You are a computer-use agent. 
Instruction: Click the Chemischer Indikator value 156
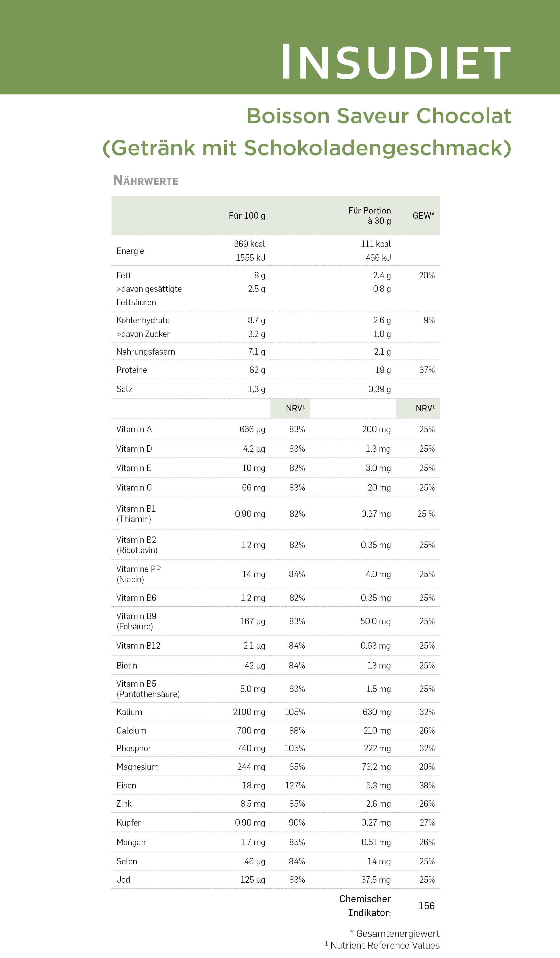pos(426,906)
